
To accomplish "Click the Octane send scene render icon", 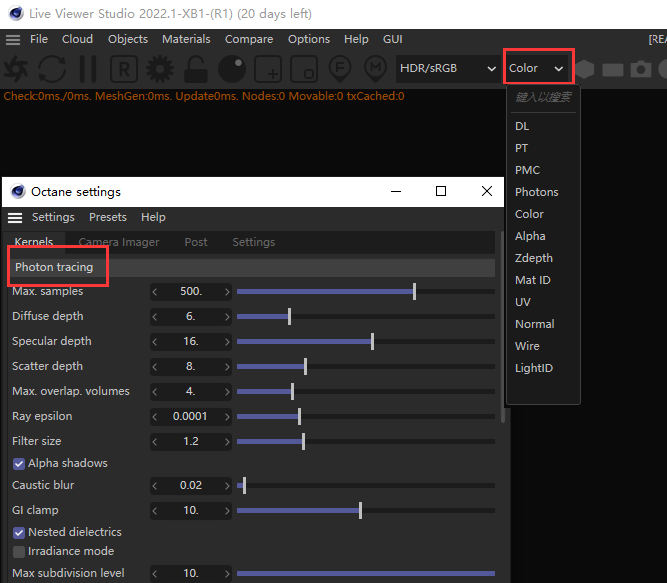I will click(x=16, y=68).
